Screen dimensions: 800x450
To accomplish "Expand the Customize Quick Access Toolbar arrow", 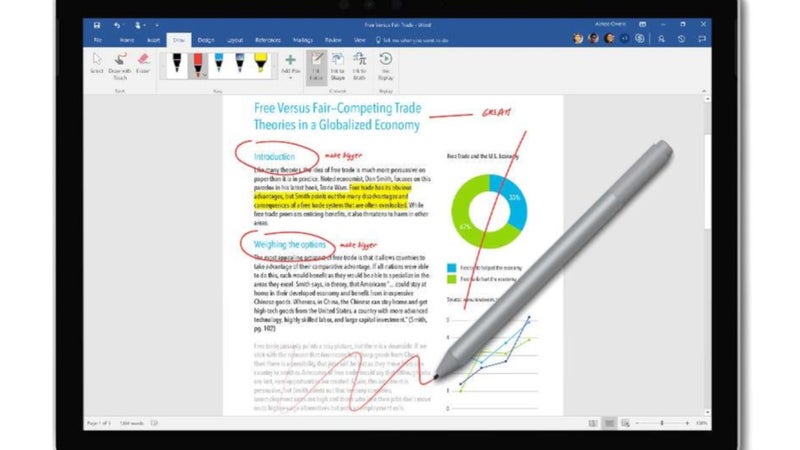I will click(157, 24).
